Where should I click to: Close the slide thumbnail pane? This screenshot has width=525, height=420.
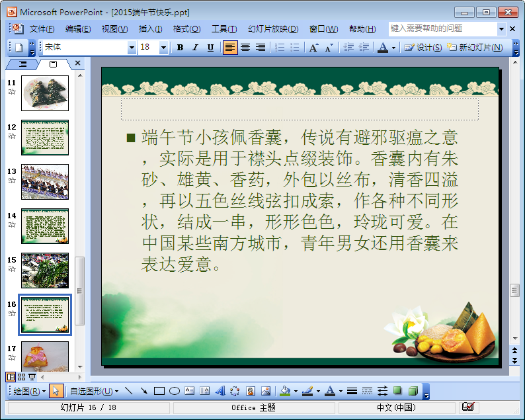[x=77, y=63]
